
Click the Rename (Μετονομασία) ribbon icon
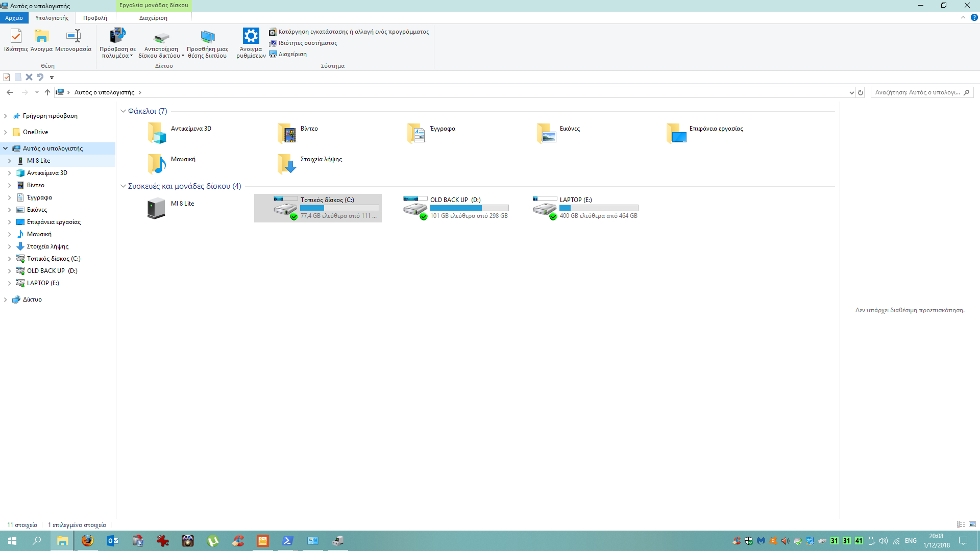click(73, 37)
